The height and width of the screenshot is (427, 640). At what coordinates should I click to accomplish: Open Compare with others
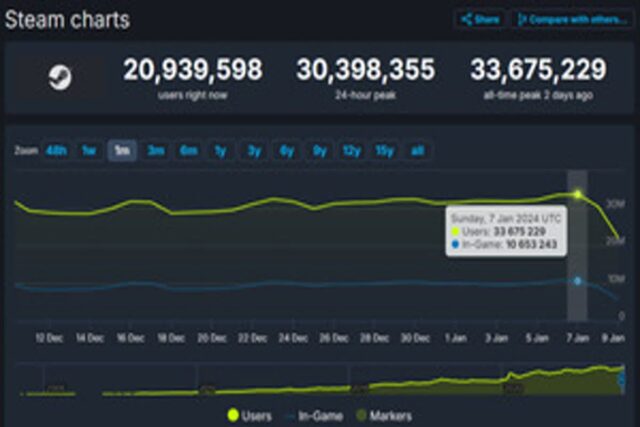[572, 20]
